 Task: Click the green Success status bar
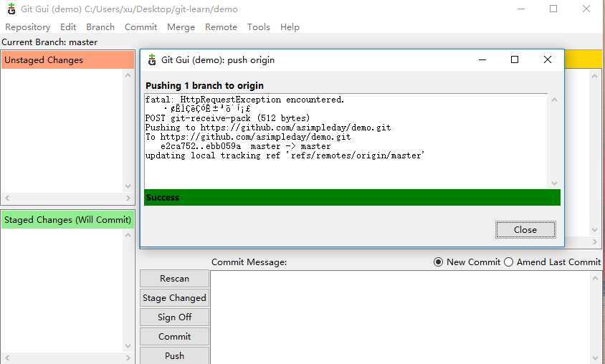click(x=352, y=197)
